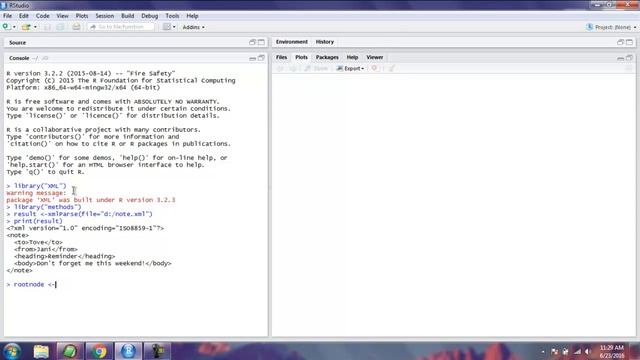Click the Save All documents icon
The height and width of the screenshot is (360, 640).
click(60, 27)
